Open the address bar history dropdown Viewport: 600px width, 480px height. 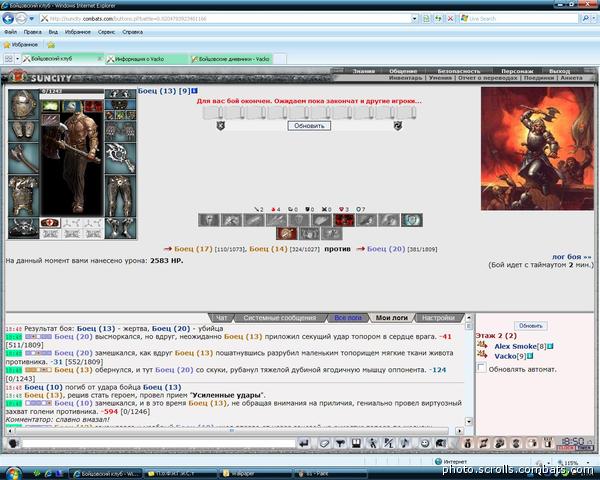(414, 18)
